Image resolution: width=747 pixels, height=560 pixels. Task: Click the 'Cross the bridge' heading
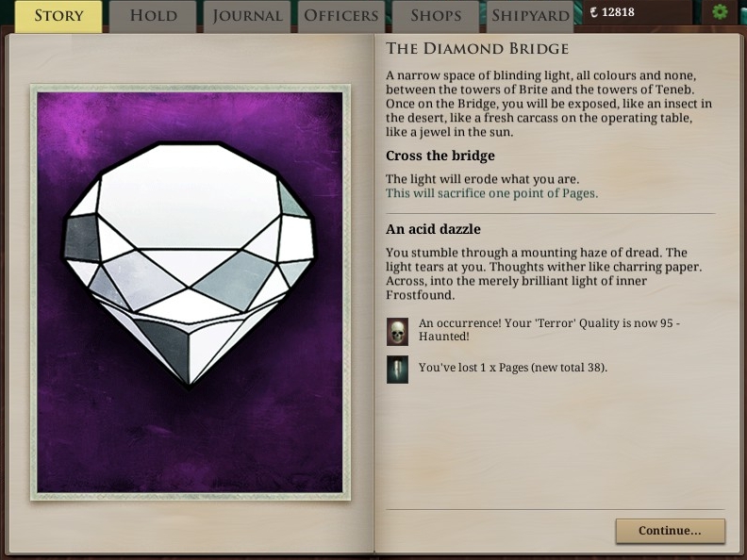click(440, 156)
